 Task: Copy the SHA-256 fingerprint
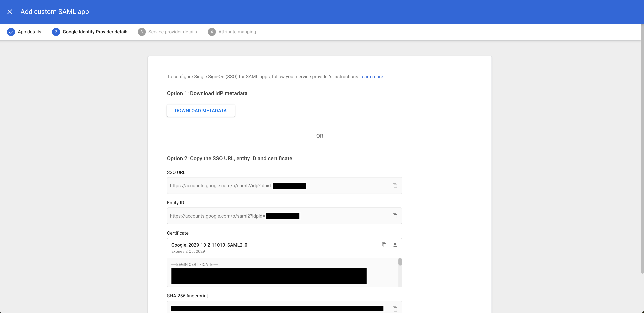click(x=395, y=309)
